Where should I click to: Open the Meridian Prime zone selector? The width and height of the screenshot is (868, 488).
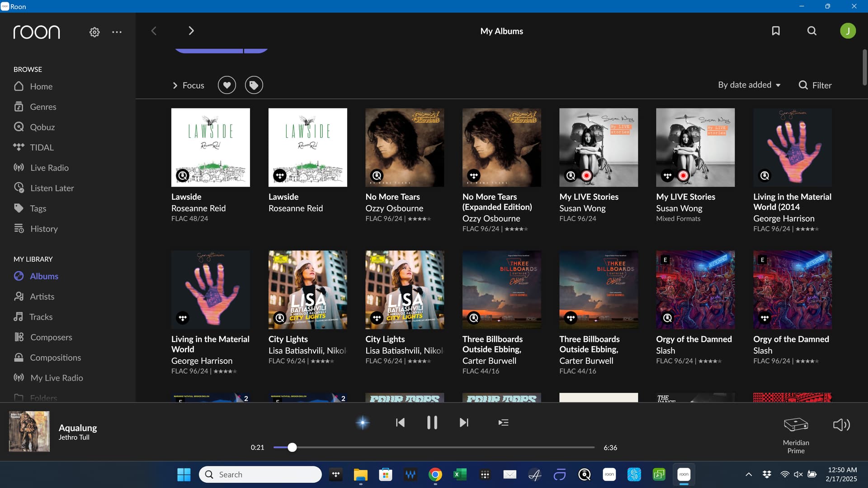[x=796, y=435]
